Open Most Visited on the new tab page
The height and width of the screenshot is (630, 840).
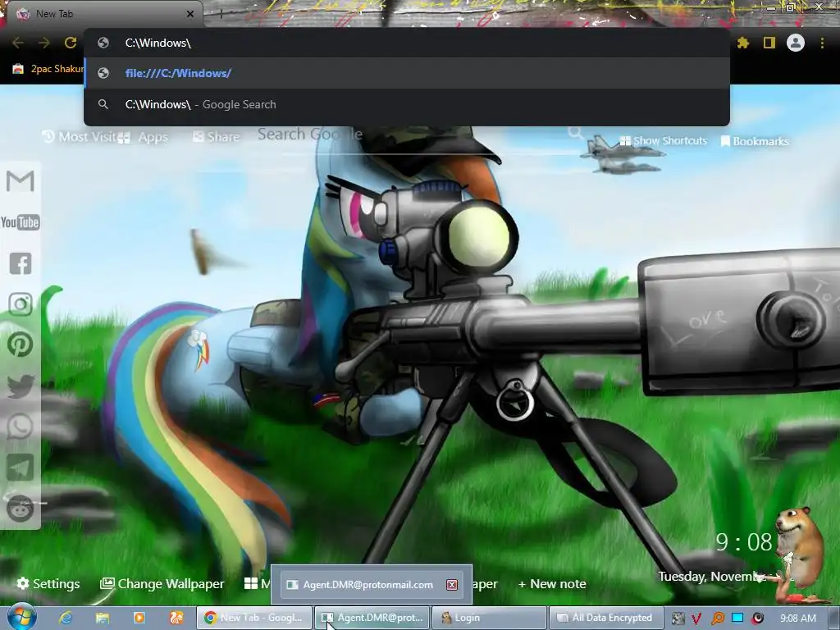(x=79, y=137)
